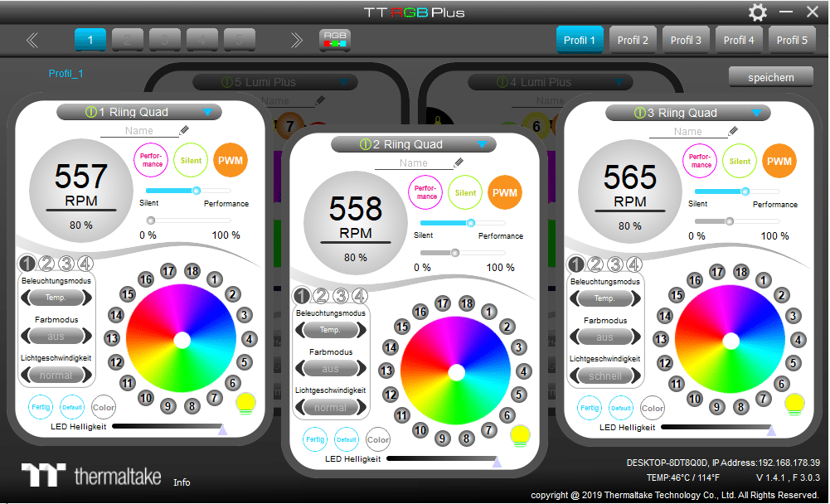The width and height of the screenshot is (830, 504).
Task: Click the Name field on fan 2
Action: pos(413,163)
